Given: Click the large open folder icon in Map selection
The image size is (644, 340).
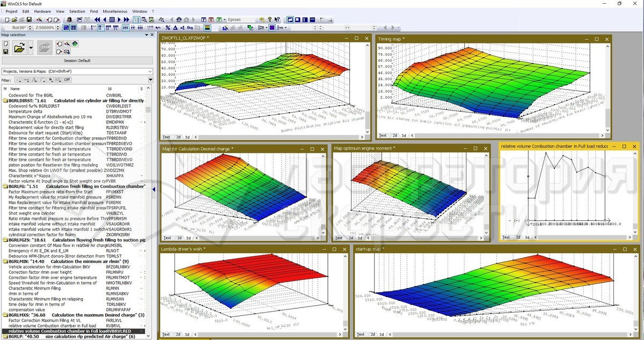Looking at the screenshot, I should point(19,48).
